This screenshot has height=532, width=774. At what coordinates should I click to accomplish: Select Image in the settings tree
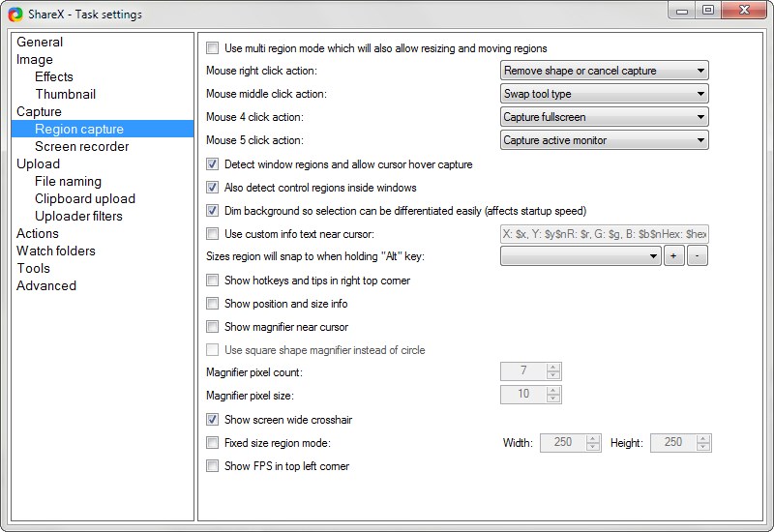point(35,59)
